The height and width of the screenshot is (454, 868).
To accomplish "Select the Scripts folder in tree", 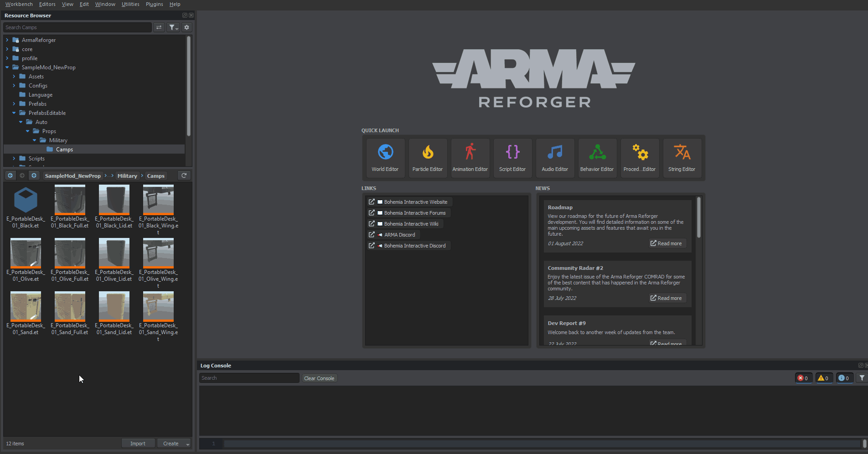I will [36, 159].
